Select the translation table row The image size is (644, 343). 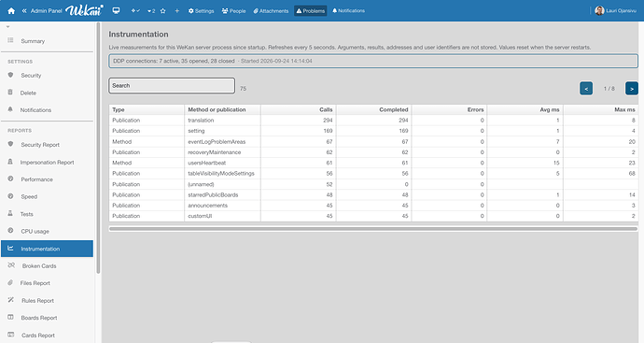point(373,120)
